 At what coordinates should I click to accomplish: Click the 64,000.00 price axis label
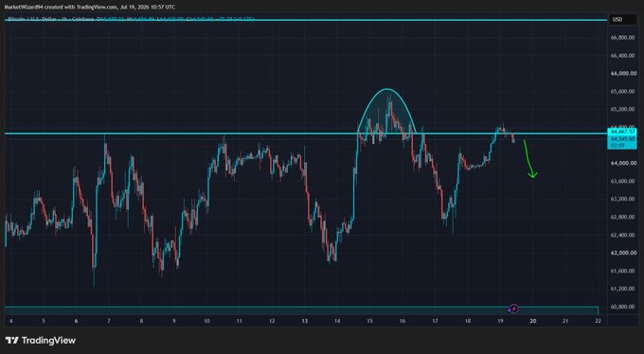coord(623,163)
